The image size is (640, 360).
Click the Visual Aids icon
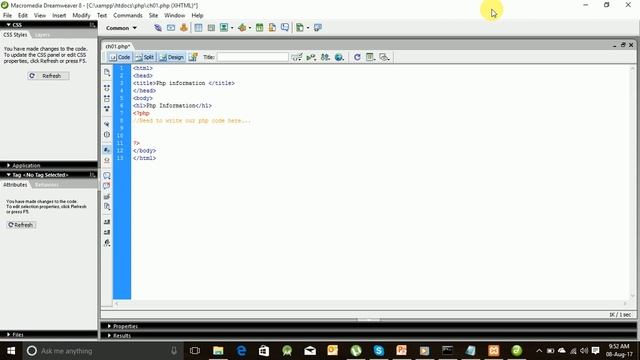tap(384, 57)
